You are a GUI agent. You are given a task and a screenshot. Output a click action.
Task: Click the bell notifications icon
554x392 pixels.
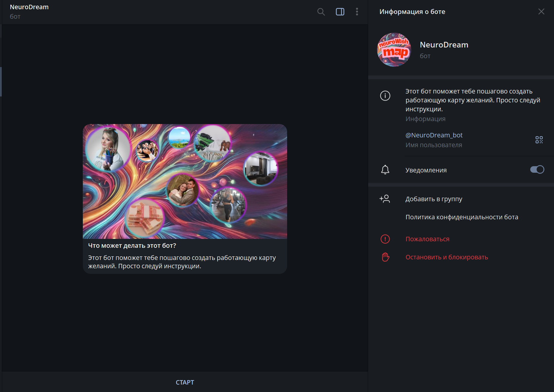385,170
